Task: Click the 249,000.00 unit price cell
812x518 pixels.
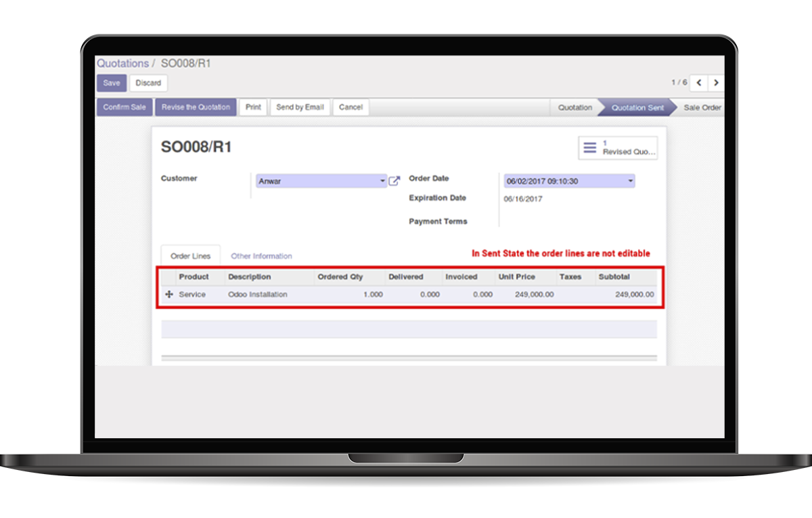Action: pyautogui.click(x=535, y=295)
